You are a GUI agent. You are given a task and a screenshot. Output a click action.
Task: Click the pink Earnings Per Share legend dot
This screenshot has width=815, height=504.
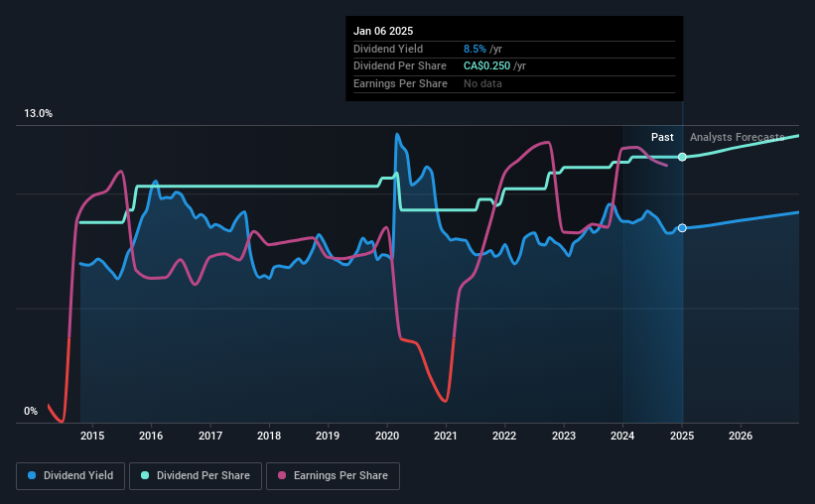(282, 475)
